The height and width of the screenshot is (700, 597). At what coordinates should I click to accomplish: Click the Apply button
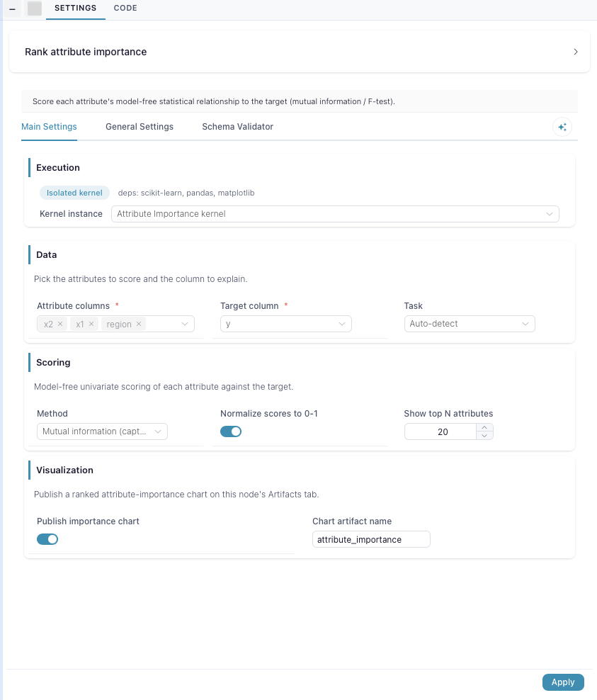pyautogui.click(x=563, y=682)
